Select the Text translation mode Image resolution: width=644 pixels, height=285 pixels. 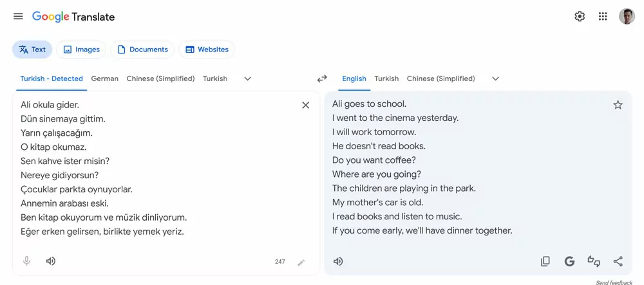tap(32, 50)
